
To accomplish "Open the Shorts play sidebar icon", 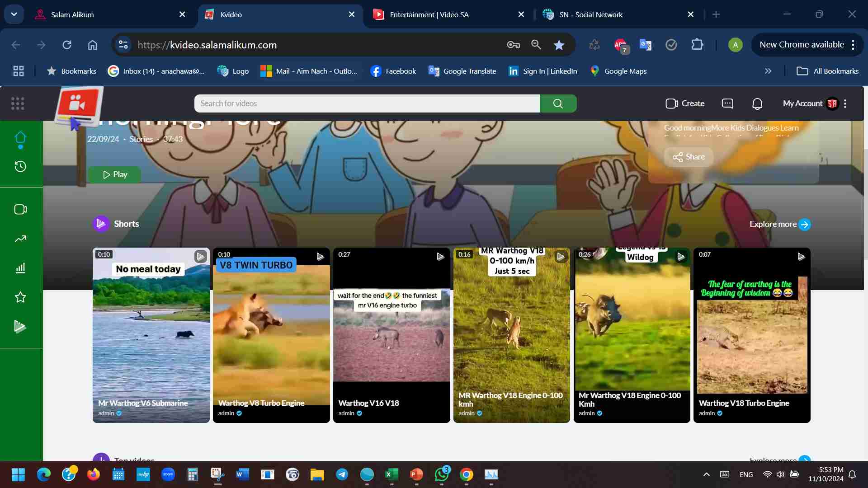I will pyautogui.click(x=20, y=326).
